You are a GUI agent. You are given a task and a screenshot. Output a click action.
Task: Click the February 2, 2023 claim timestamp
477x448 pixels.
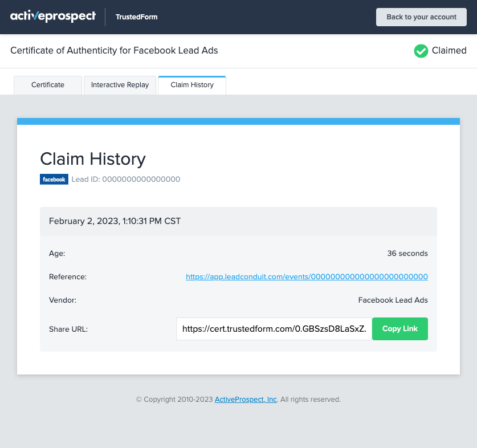pyautogui.click(x=115, y=221)
